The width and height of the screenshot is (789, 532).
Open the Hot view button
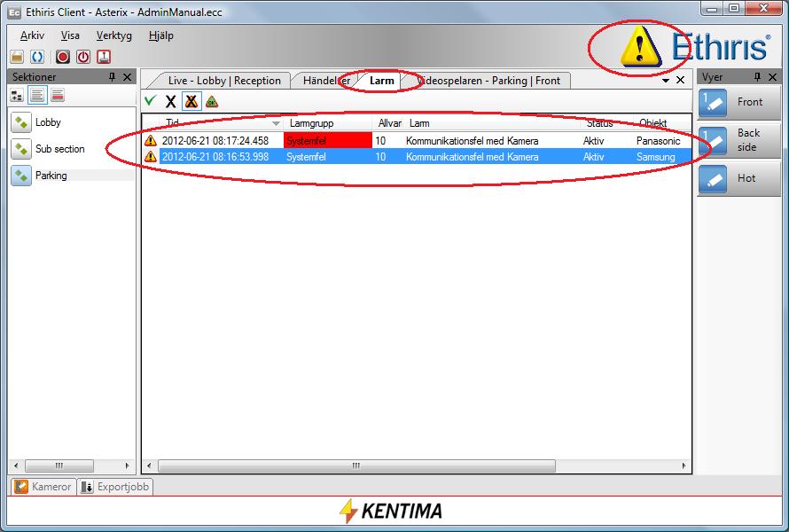coord(738,179)
